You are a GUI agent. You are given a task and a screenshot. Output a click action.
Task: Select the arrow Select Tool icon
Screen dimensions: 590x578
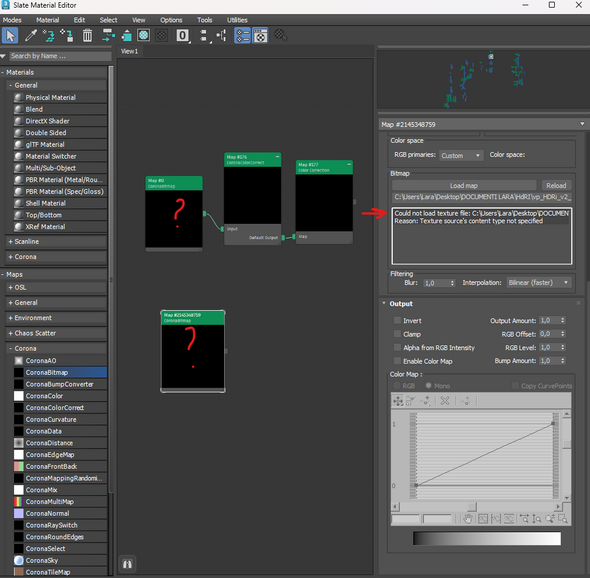coord(10,36)
